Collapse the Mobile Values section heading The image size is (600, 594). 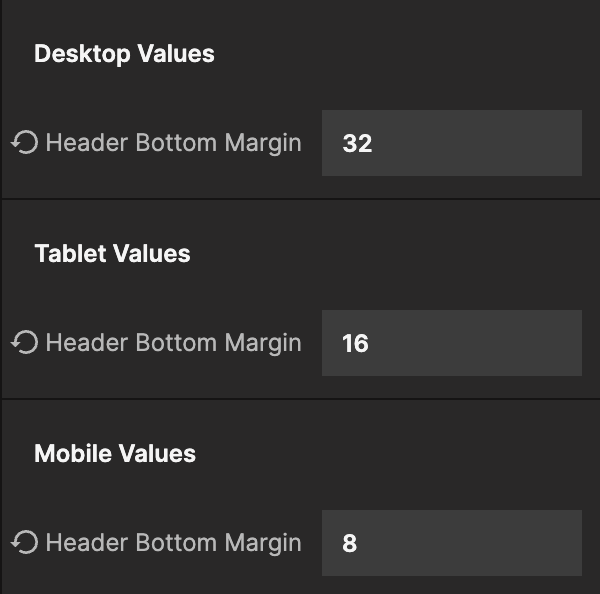115,454
